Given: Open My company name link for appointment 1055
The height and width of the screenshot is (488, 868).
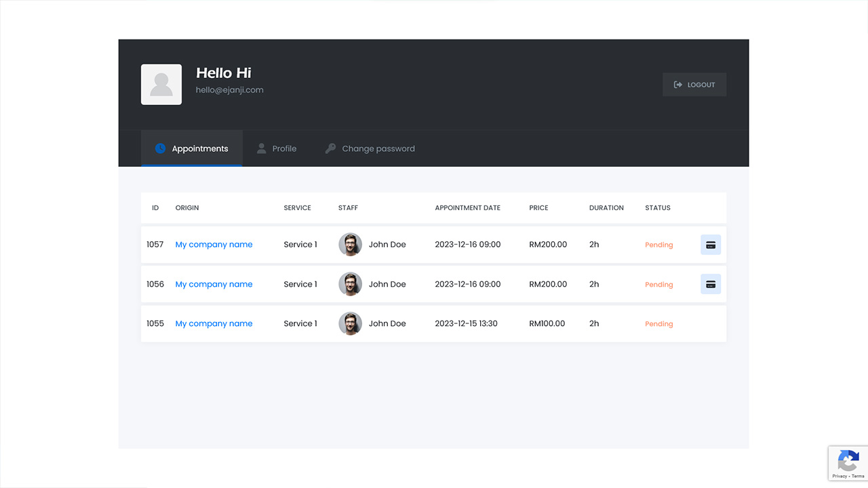Looking at the screenshot, I should pyautogui.click(x=214, y=323).
